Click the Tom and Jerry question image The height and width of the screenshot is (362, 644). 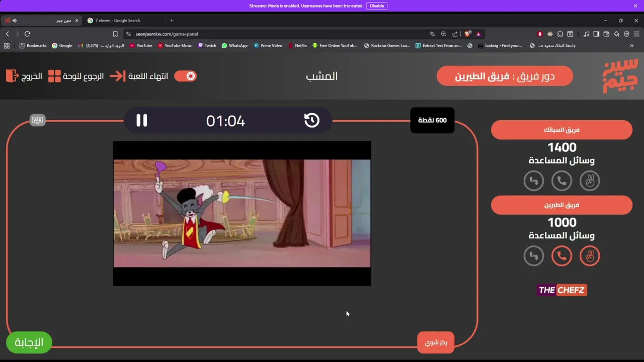coord(242,213)
